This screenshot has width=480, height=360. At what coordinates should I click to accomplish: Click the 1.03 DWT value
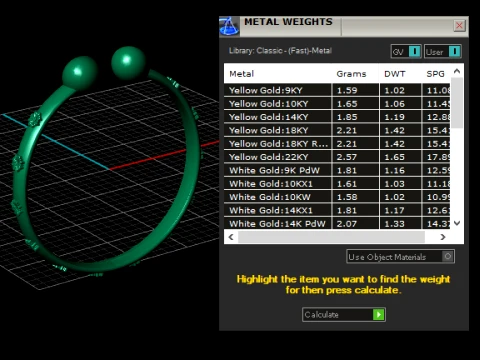coord(395,184)
